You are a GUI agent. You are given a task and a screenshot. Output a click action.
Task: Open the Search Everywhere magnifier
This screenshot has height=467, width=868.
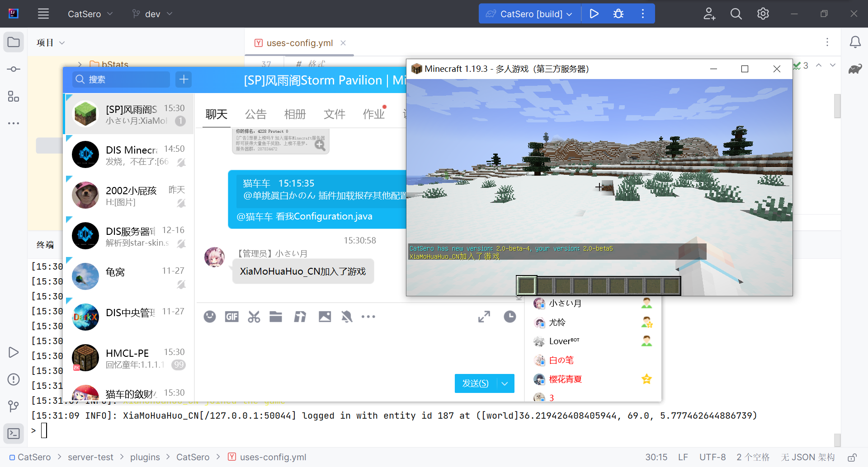[x=736, y=14]
